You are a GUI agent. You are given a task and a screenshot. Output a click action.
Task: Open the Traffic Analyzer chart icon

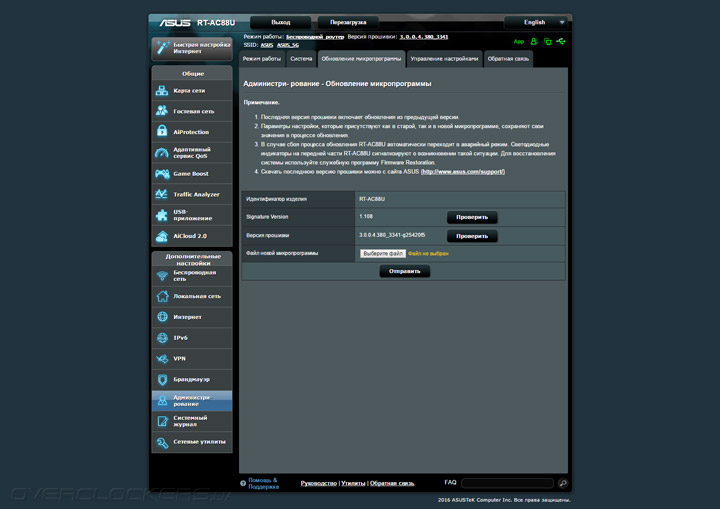pos(162,194)
